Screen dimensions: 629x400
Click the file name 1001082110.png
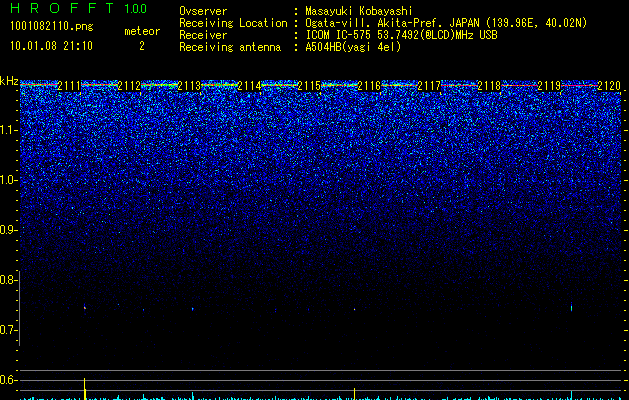(x=52, y=27)
